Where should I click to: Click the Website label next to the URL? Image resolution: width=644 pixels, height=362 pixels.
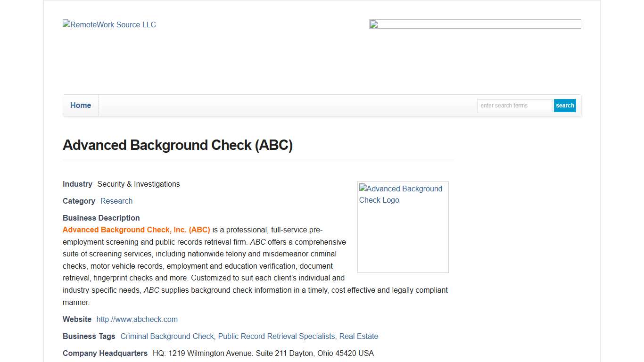77,319
